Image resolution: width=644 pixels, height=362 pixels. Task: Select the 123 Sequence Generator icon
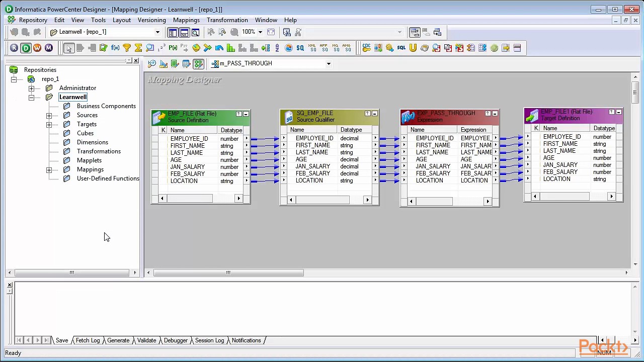tap(162, 48)
